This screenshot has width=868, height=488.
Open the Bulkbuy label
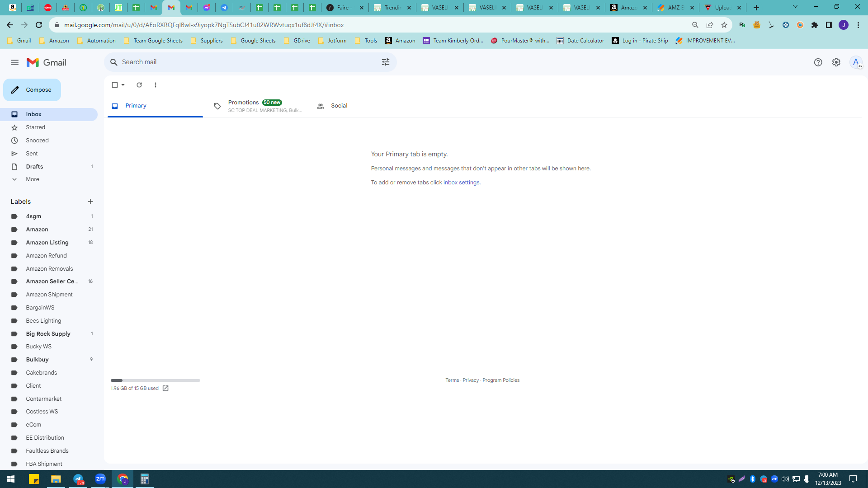pyautogui.click(x=49, y=360)
